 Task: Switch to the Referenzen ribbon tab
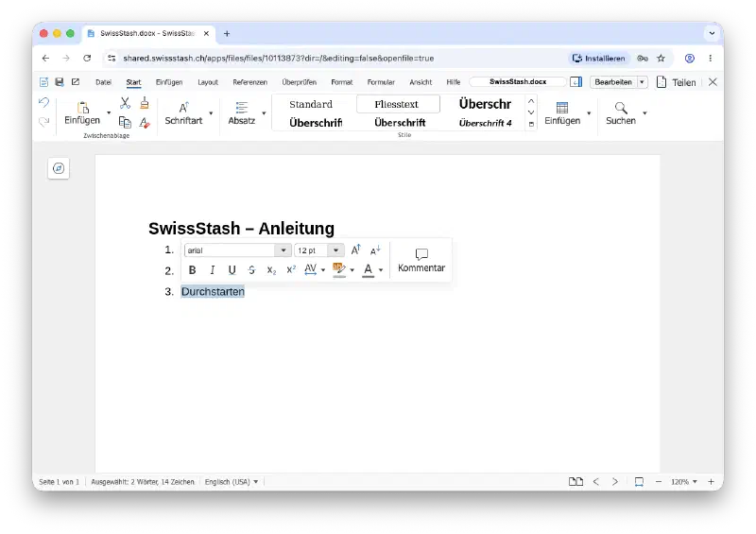(249, 82)
